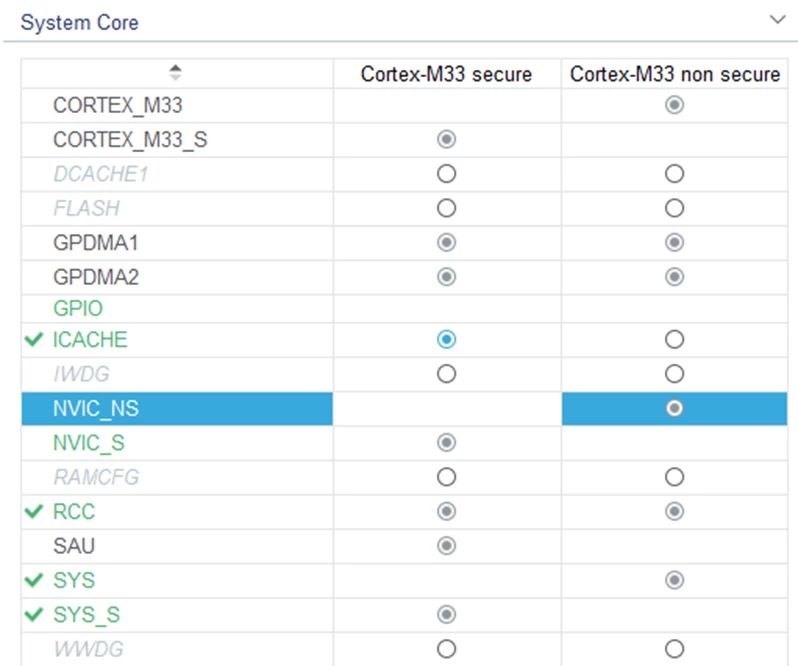Click SYS non secure radio button
The width and height of the screenshot is (798, 666).
pyautogui.click(x=674, y=581)
